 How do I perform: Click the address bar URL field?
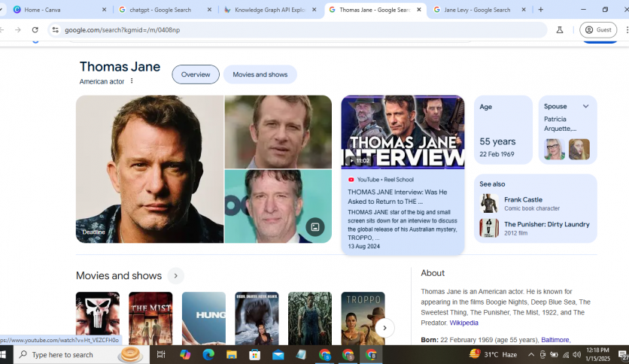pyautogui.click(x=297, y=29)
